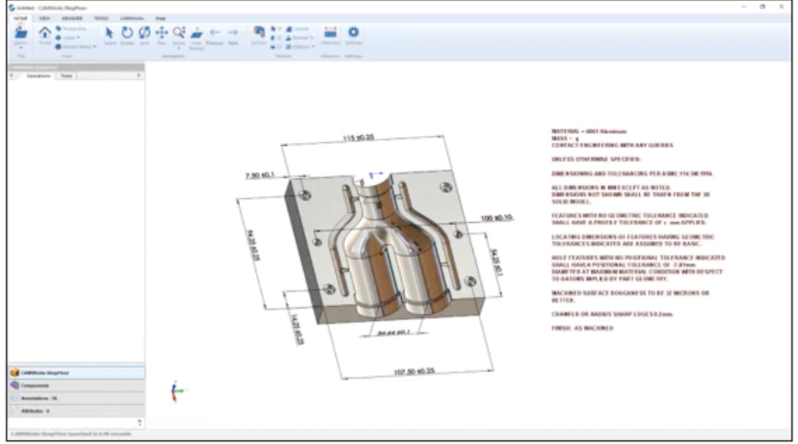Image resolution: width=798 pixels, height=444 pixels.
Task: Open the Options dropdown in ribbon
Action: (300, 46)
